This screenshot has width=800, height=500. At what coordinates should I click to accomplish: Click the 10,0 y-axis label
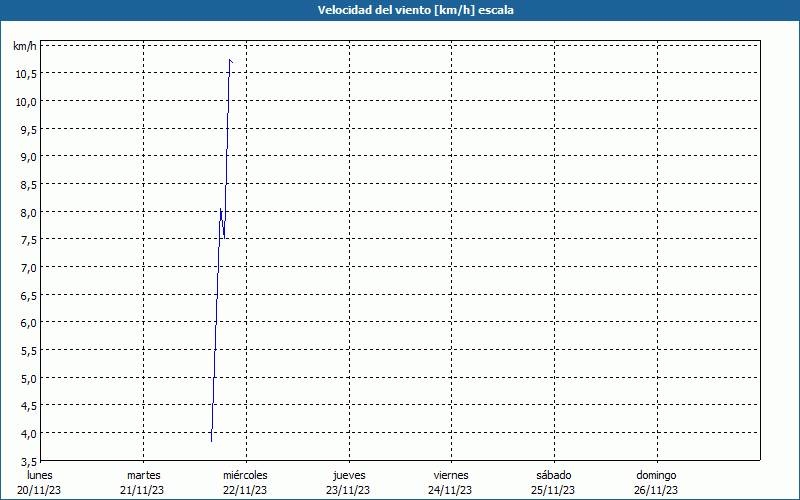coord(26,102)
